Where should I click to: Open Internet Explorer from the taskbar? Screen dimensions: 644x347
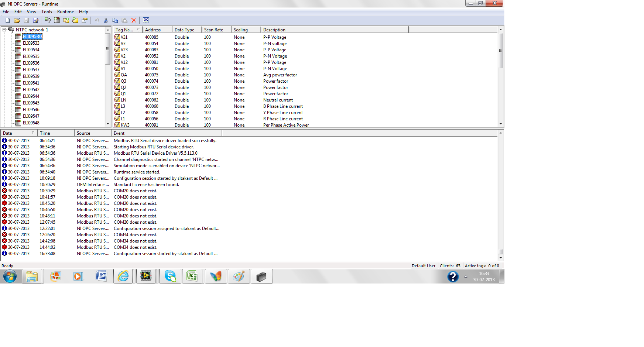123,276
